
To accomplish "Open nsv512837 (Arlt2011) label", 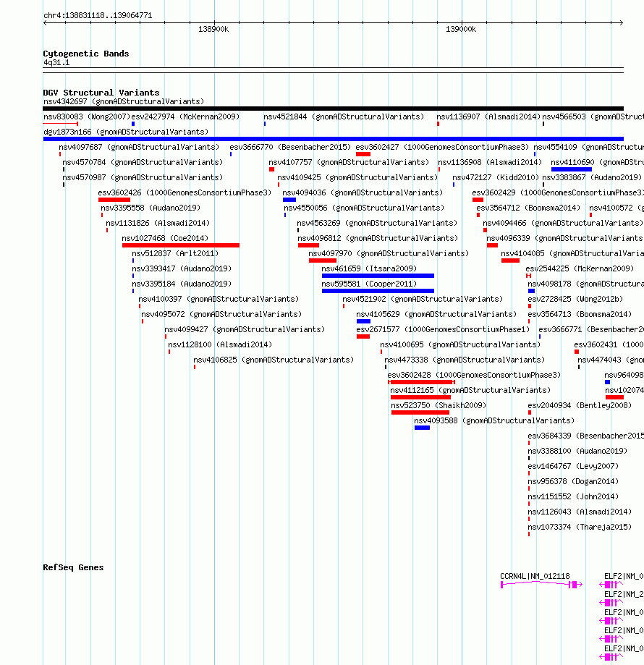I will pos(175,254).
